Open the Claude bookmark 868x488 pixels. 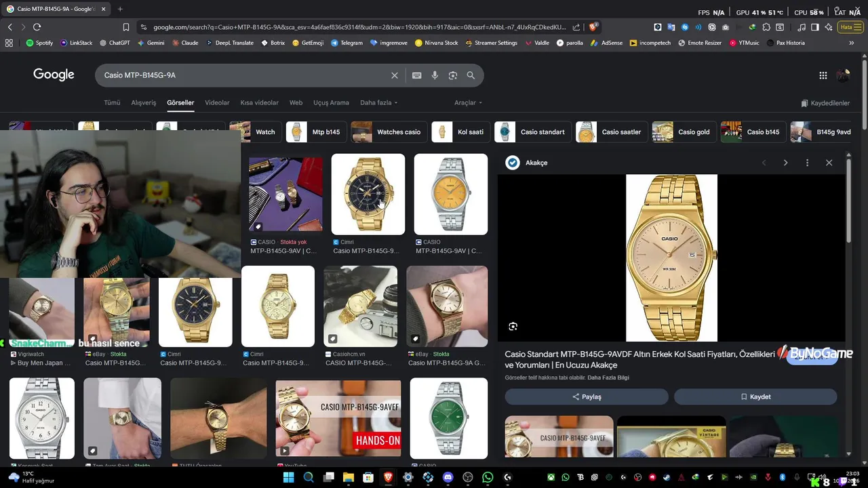185,43
